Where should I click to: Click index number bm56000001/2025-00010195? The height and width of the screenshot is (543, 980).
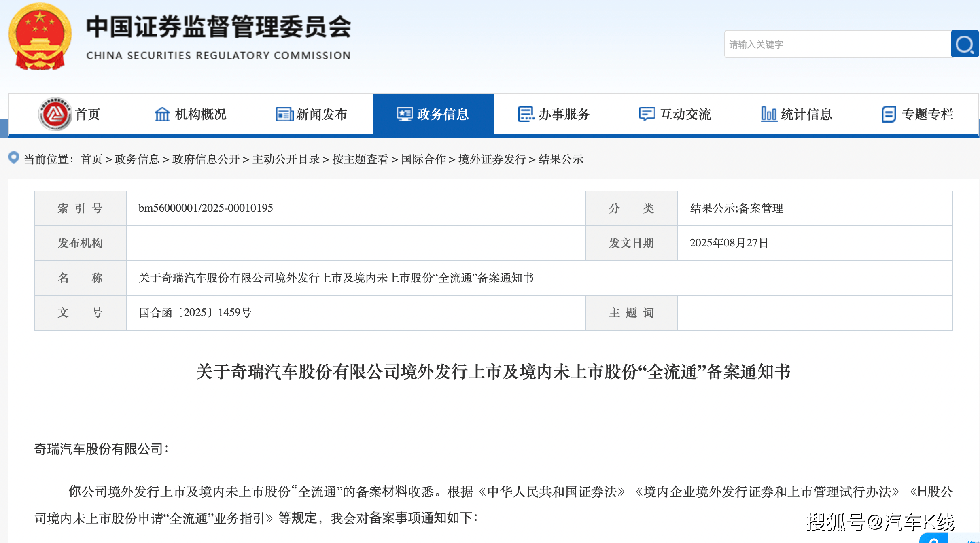tap(206, 208)
